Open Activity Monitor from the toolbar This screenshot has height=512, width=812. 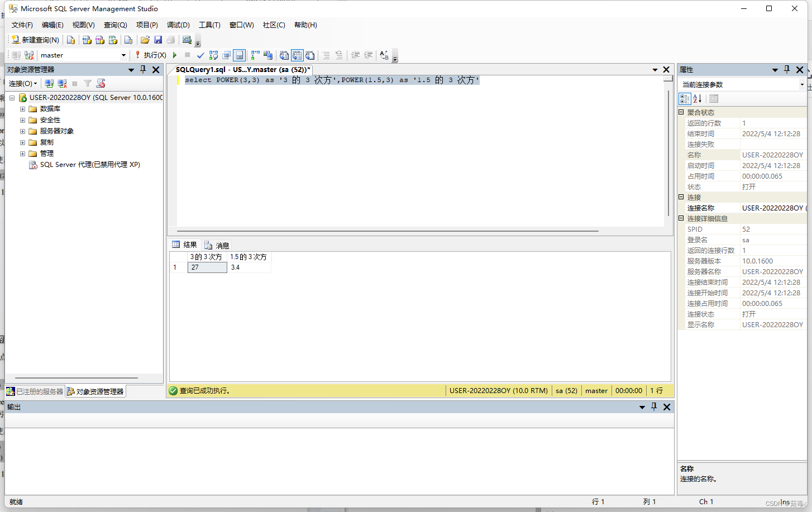[x=187, y=40]
